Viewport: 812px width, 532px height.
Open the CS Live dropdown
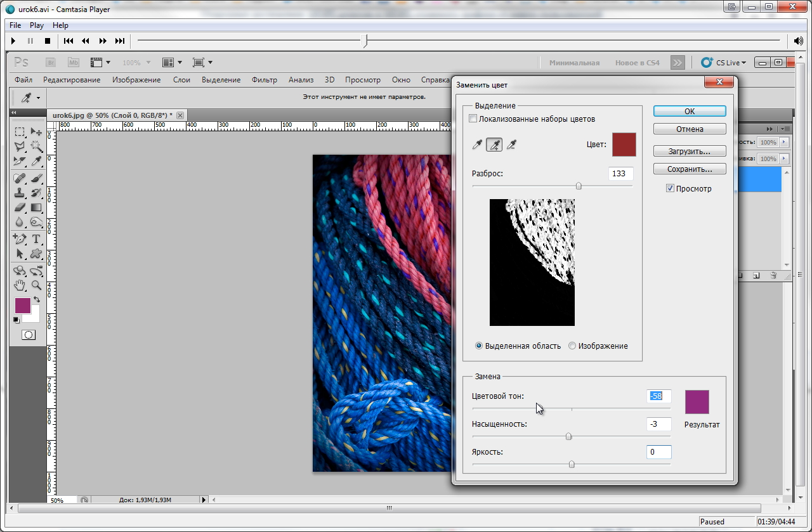pyautogui.click(x=724, y=63)
